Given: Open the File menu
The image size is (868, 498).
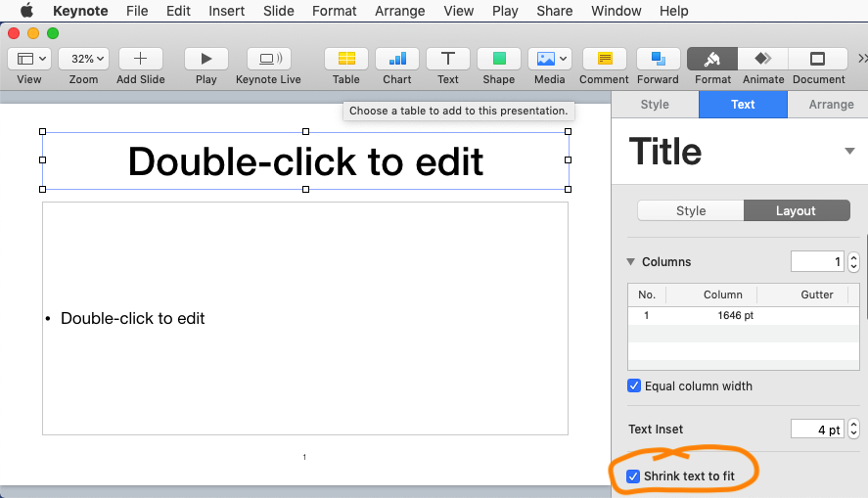Looking at the screenshot, I should [x=137, y=11].
